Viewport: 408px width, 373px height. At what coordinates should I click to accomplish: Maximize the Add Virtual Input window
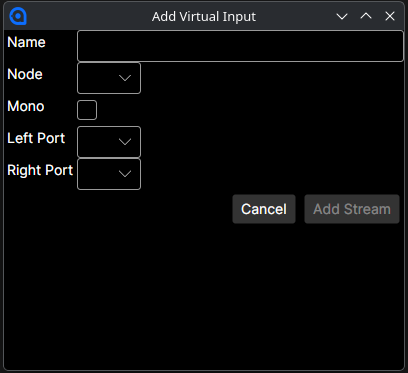click(366, 16)
